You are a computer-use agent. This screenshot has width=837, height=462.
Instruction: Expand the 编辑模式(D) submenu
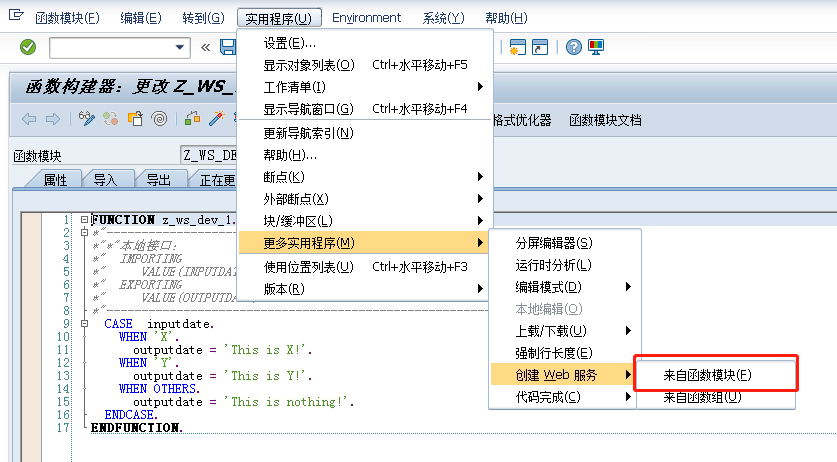click(x=628, y=287)
